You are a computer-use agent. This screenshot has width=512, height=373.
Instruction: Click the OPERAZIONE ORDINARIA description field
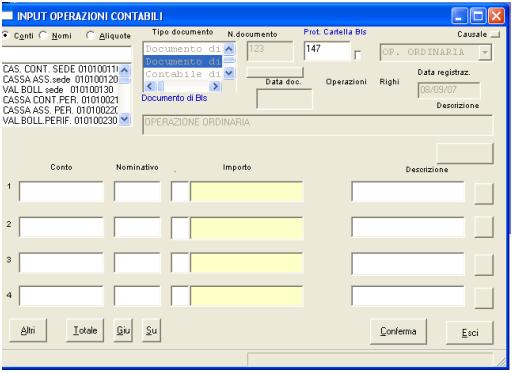tap(317, 125)
